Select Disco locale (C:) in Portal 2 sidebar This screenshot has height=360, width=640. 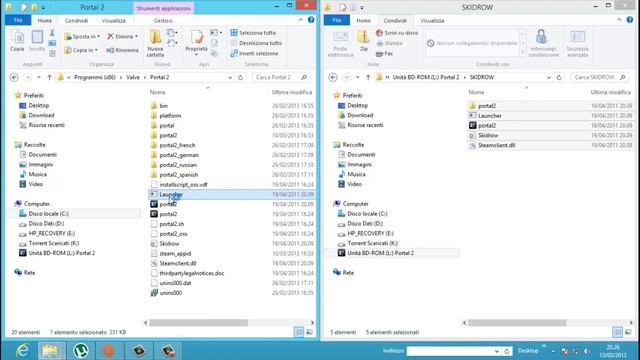(x=48, y=213)
